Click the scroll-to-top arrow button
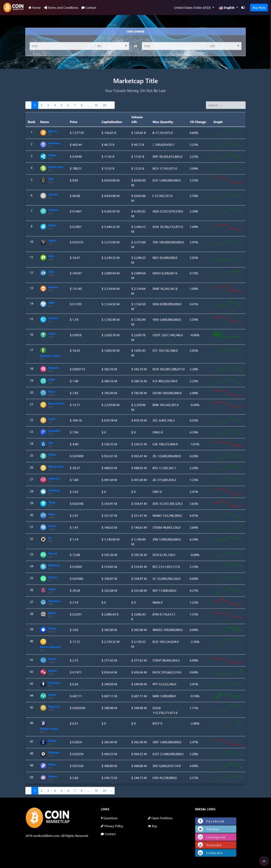The image size is (271, 868). [x=264, y=861]
